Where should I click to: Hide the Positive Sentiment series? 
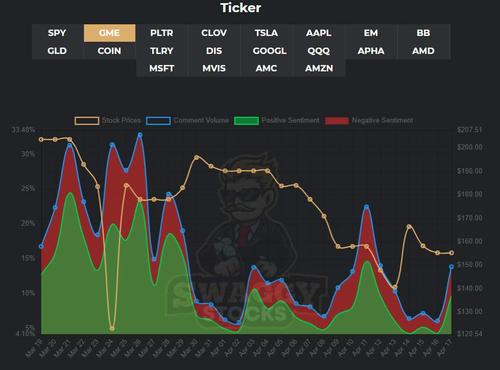click(277, 120)
